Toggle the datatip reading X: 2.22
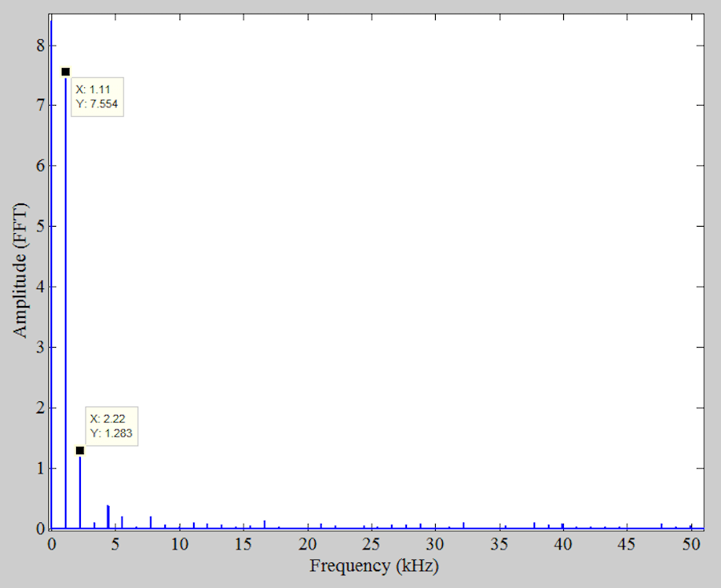 [x=109, y=418]
